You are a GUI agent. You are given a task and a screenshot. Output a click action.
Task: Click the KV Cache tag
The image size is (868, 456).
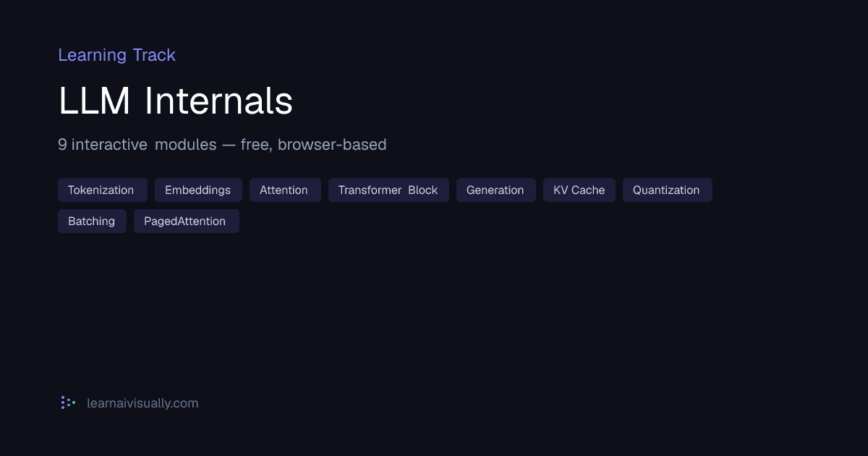click(x=579, y=190)
